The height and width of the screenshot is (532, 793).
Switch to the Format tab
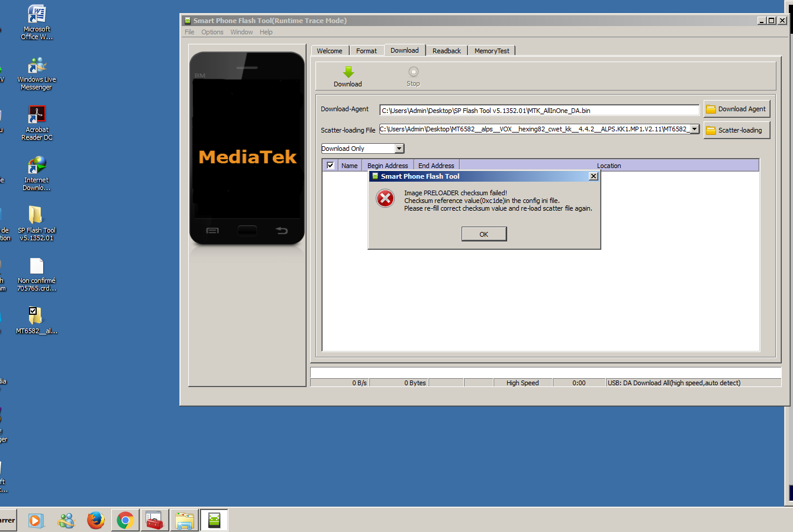pos(366,51)
